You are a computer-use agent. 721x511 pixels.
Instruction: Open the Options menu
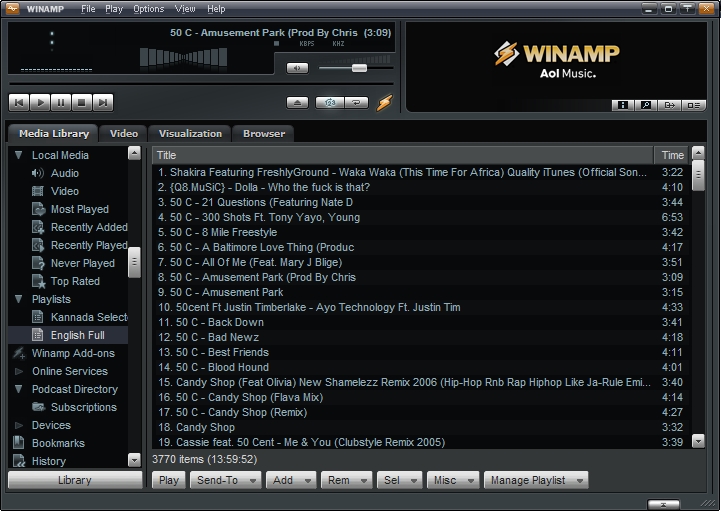click(148, 9)
